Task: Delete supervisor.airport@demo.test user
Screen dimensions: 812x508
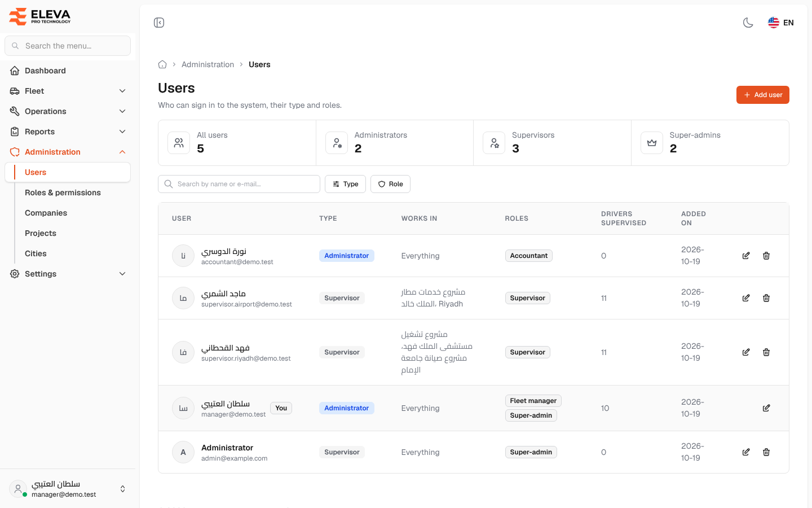Action: click(x=766, y=298)
